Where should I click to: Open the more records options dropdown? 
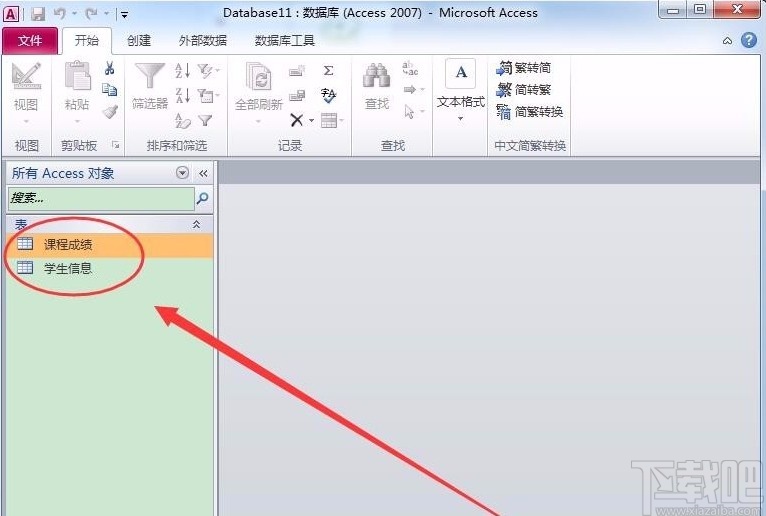point(332,120)
